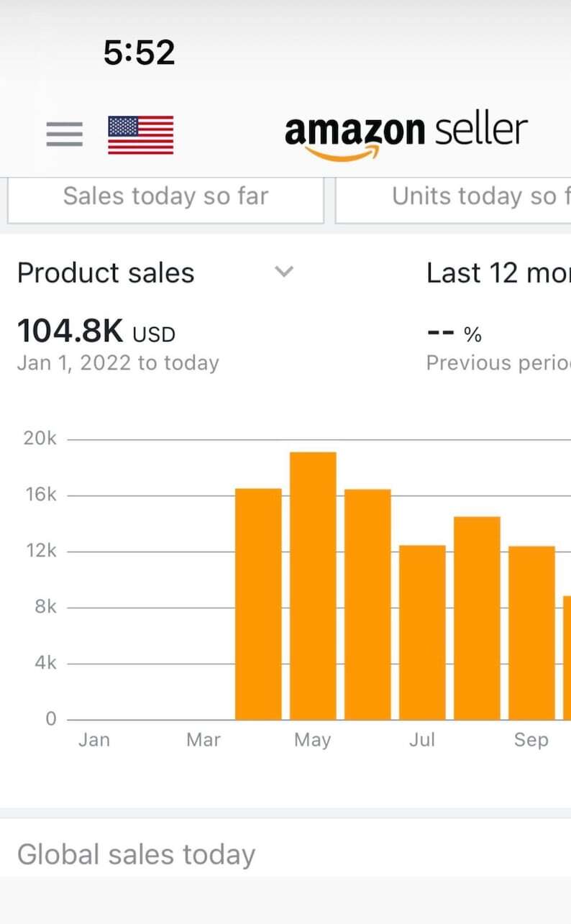Screen dimensions: 571x924
Task: Tap the August sales bar
Action: (477, 618)
